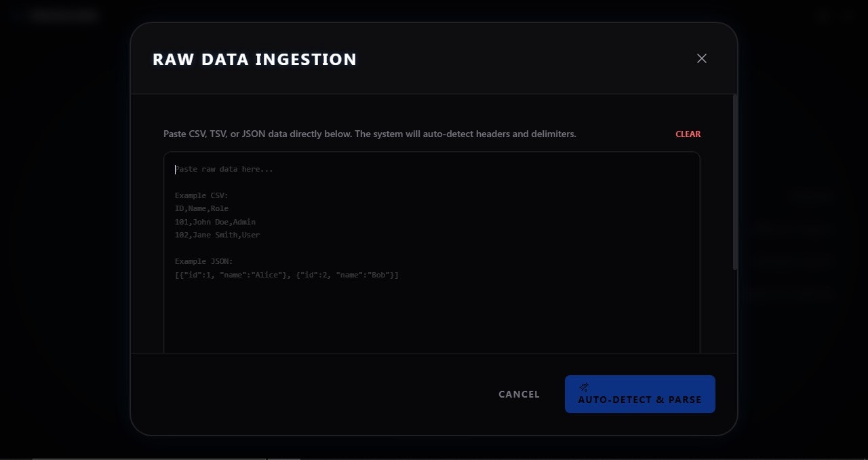Click the placeholder text Paste raw data here
Image resolution: width=868 pixels, height=460 pixels.
click(x=223, y=169)
